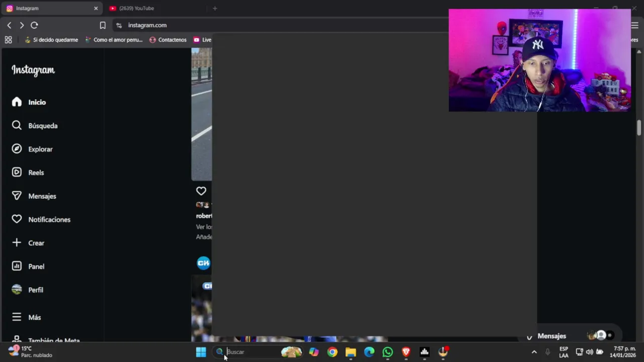Expand the Más menu in sidebar
This screenshot has height=362, width=644.
(27, 317)
